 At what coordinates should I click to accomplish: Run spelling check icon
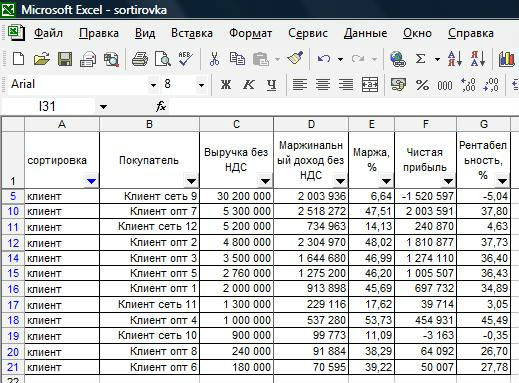click(x=185, y=59)
